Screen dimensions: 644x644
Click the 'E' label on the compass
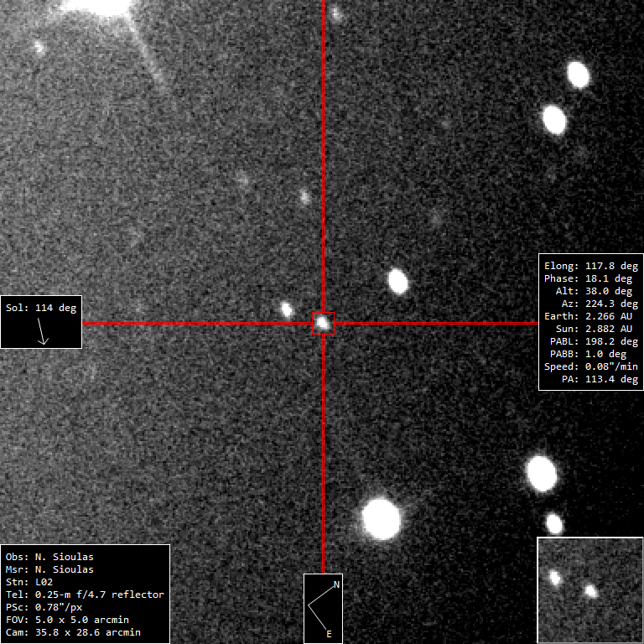(x=329, y=634)
